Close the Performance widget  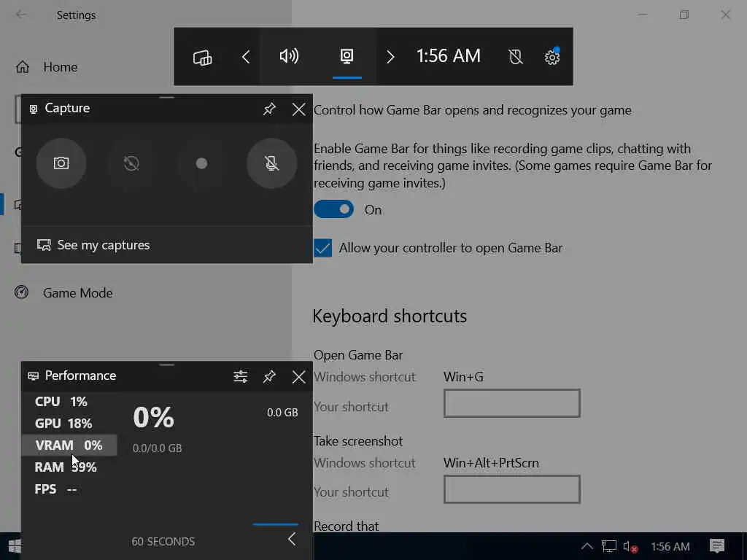click(298, 377)
